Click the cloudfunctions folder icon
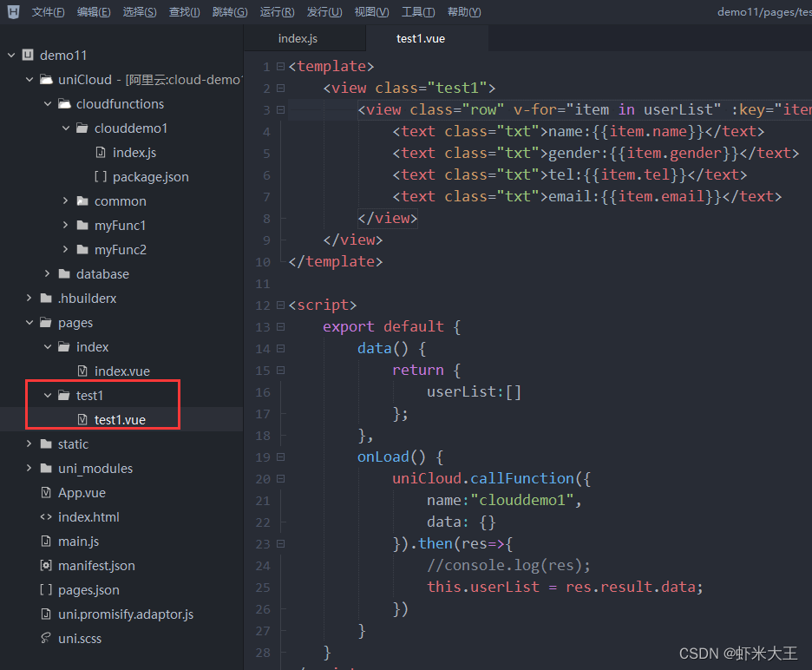Image resolution: width=812 pixels, height=670 pixels. point(64,103)
